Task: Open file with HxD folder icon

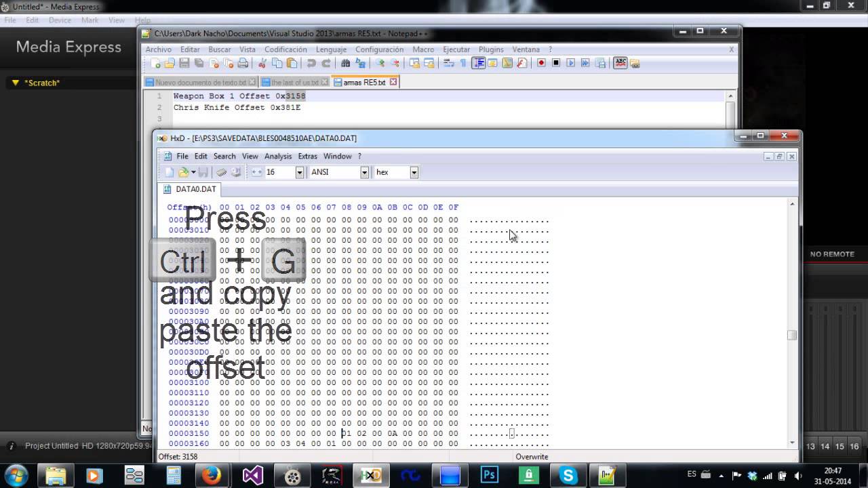Action: point(182,172)
